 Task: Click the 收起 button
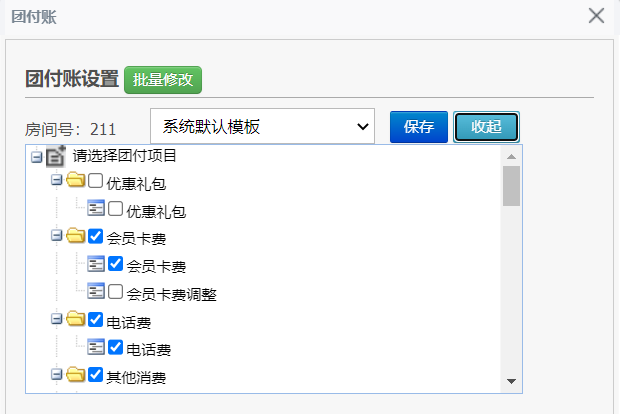486,127
